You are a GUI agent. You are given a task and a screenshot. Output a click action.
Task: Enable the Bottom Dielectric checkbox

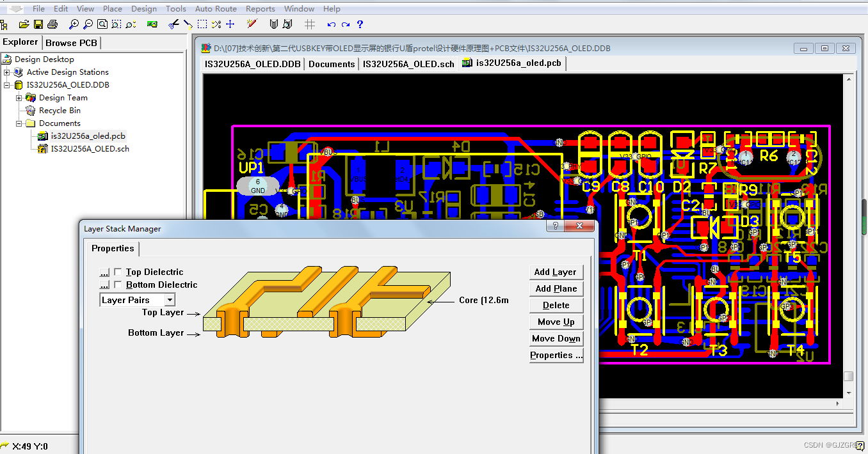[118, 285]
